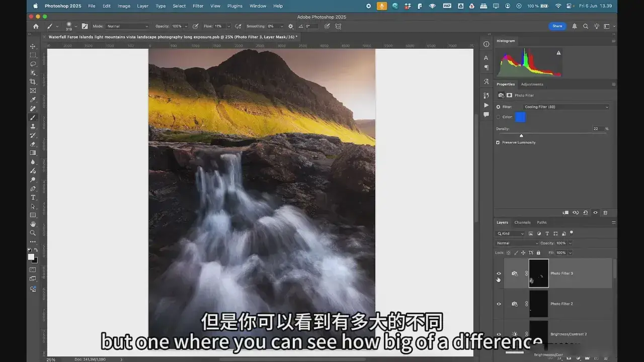Switch to the Adjustments tab
This screenshot has width=644, height=362.
(532, 84)
